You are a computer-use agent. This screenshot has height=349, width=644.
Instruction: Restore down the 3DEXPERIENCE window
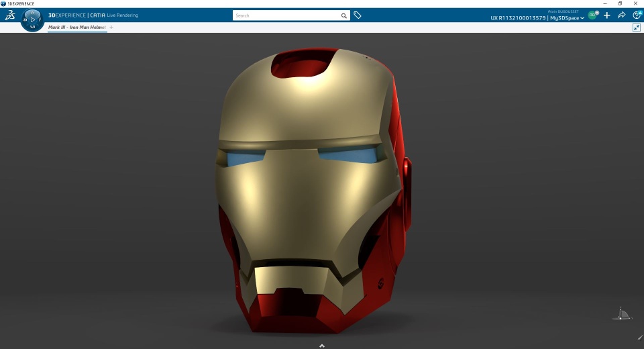tap(620, 4)
